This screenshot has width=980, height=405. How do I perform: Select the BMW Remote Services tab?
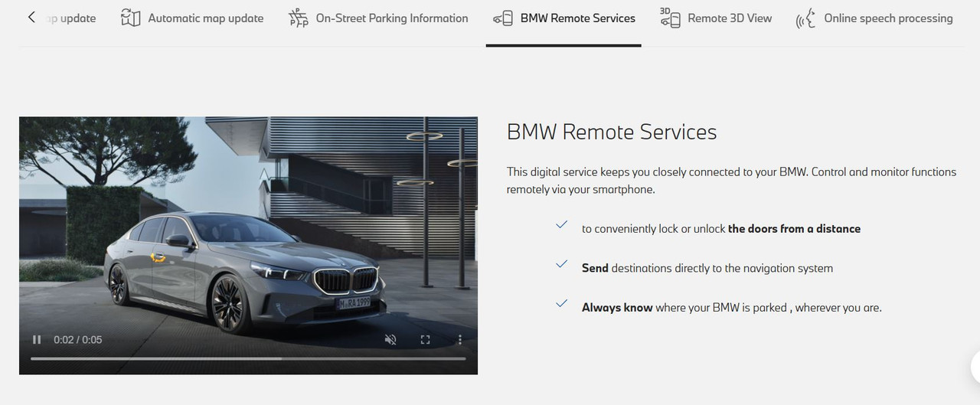tap(563, 18)
